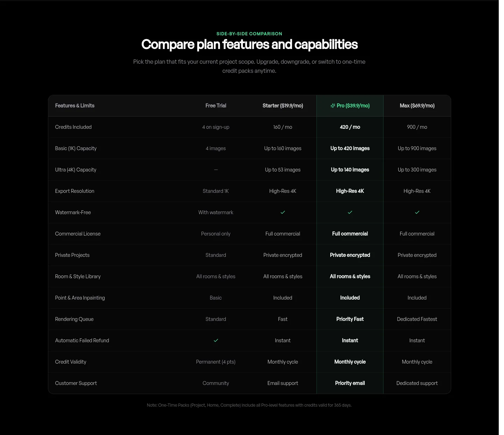Click the SIDE-BY-SIDE COMPARISON label
Viewport: 504px width, 435px height.
point(249,34)
